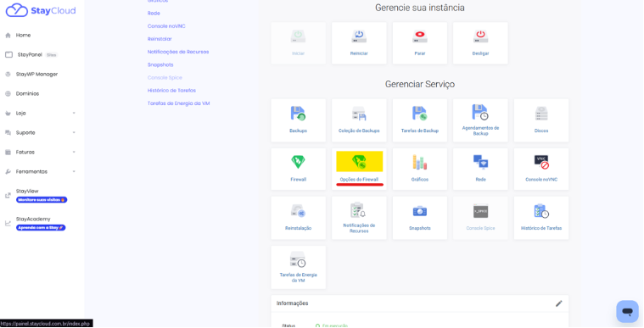Open the chat support bubble button

tap(627, 312)
